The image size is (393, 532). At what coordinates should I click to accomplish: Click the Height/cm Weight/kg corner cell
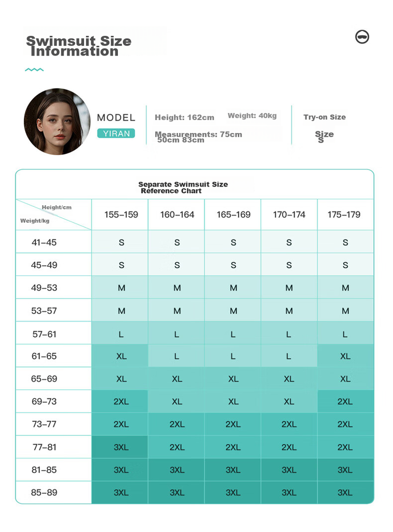tap(53, 215)
